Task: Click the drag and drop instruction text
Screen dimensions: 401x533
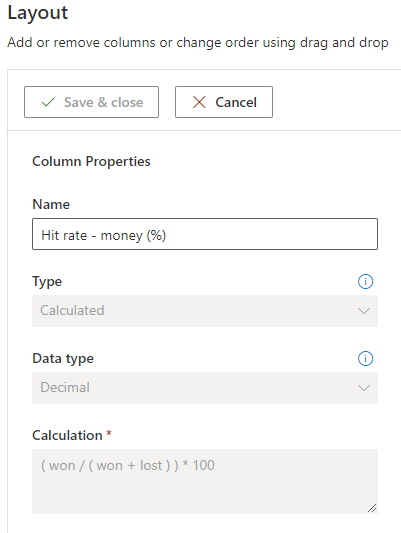Action: coord(198,43)
